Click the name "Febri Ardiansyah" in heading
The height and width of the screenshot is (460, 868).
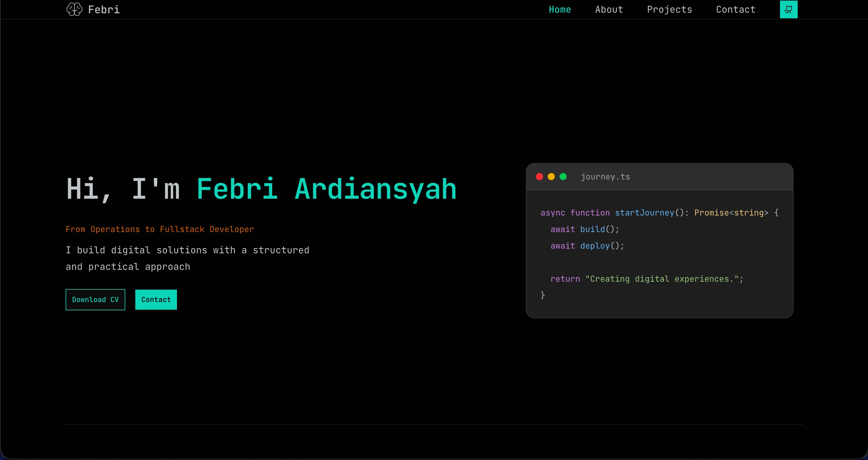tap(326, 189)
